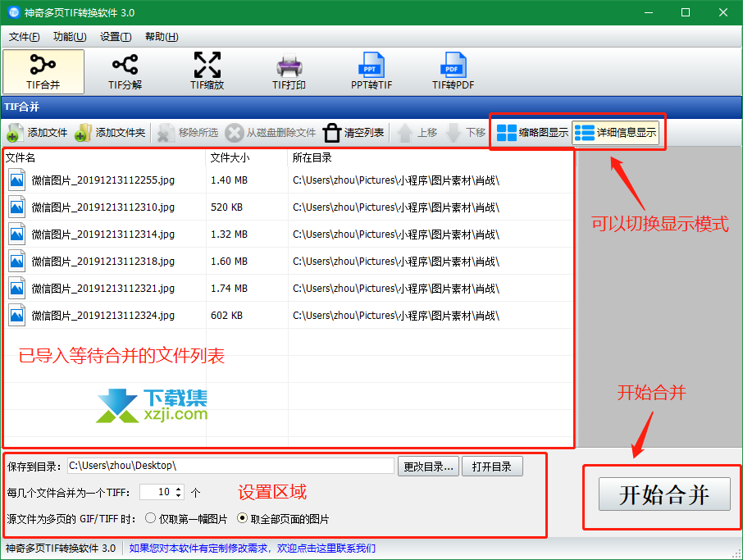
Task: Decrease files-per-TIFF count with down arrow
Action: [179, 496]
